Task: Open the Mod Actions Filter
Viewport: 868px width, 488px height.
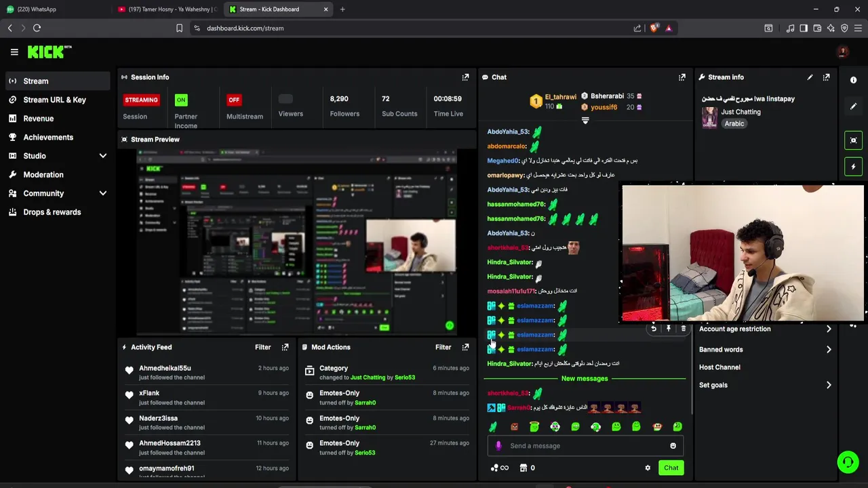Action: [443, 347]
